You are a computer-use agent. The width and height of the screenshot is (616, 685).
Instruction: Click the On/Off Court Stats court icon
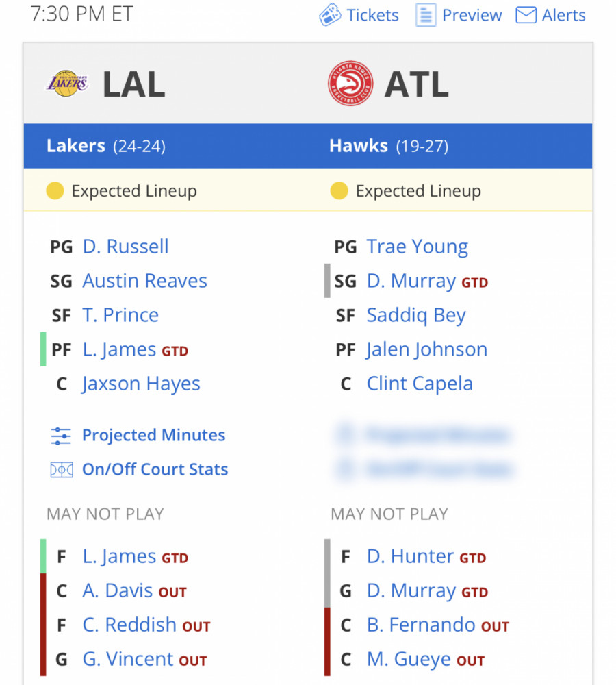tap(62, 470)
